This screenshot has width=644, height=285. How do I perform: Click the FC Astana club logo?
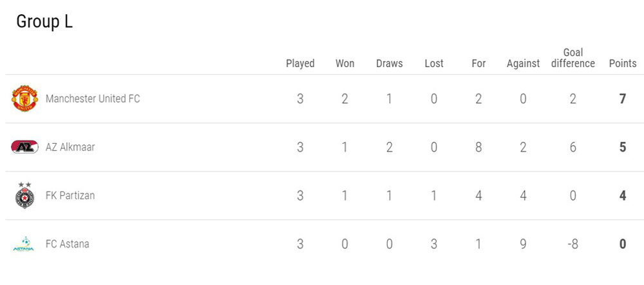point(24,244)
